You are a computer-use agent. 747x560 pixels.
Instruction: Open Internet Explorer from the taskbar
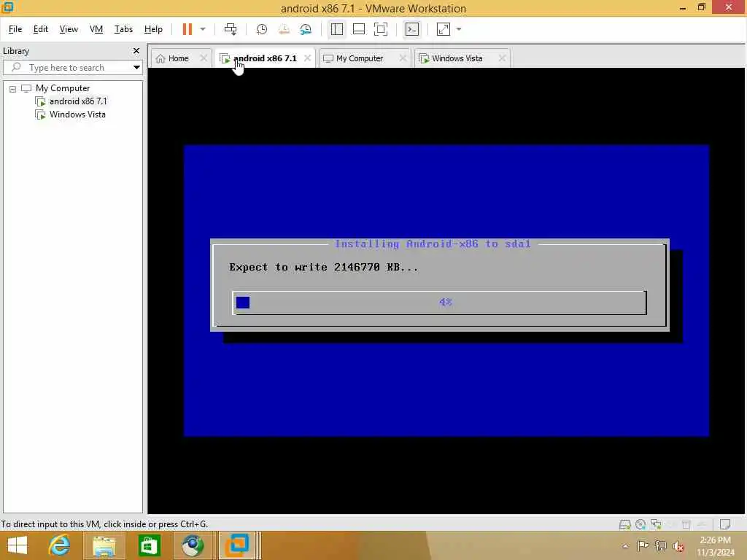pyautogui.click(x=60, y=545)
